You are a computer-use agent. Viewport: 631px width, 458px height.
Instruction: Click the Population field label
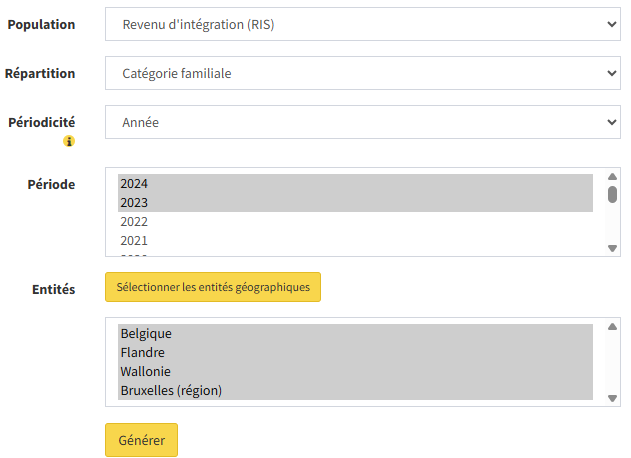(41, 24)
